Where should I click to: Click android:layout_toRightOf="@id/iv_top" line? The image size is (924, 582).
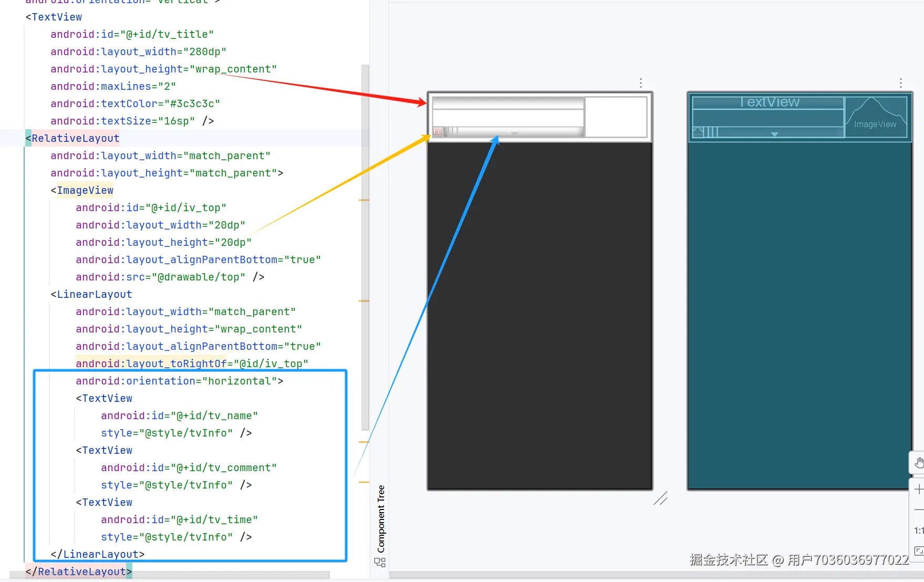192,363
